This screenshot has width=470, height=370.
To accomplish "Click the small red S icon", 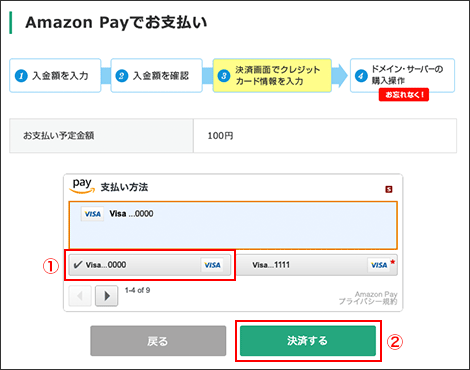I will pos(389,189).
